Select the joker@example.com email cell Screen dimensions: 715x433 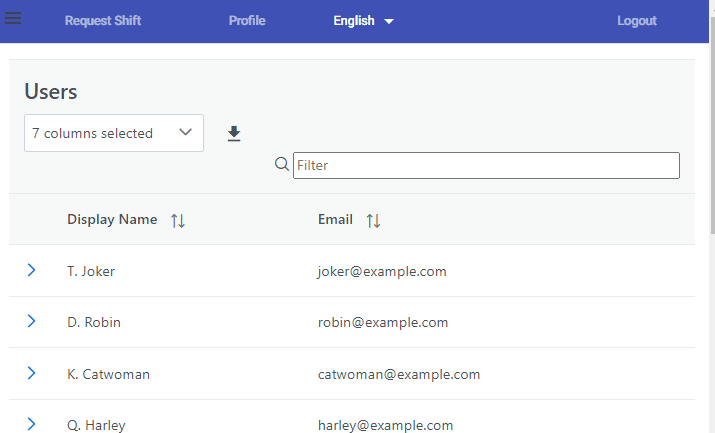pos(382,271)
